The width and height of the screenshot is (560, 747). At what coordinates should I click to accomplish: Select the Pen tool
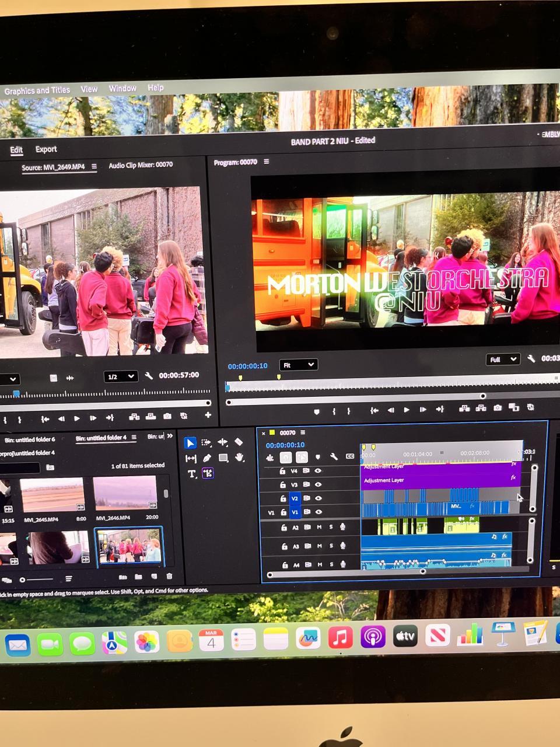[206, 458]
